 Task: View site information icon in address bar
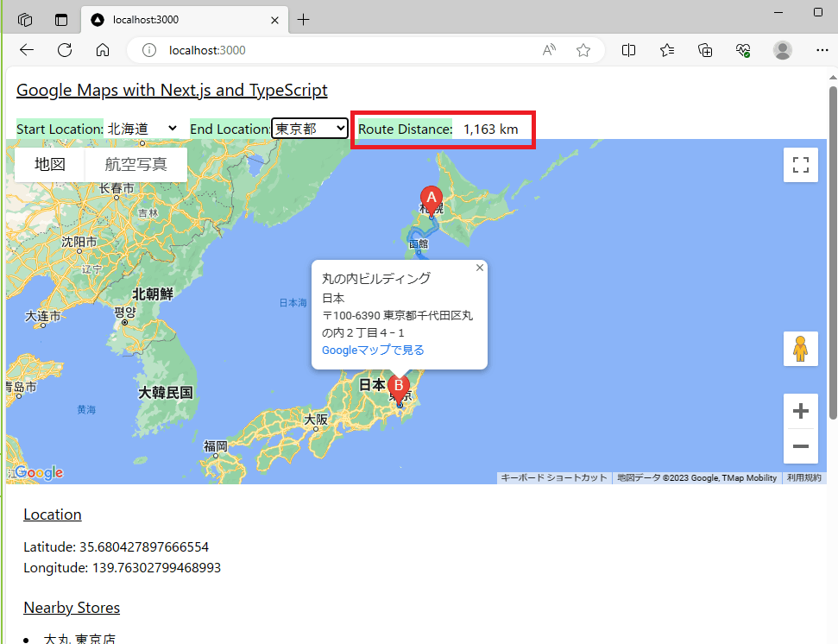pos(149,50)
